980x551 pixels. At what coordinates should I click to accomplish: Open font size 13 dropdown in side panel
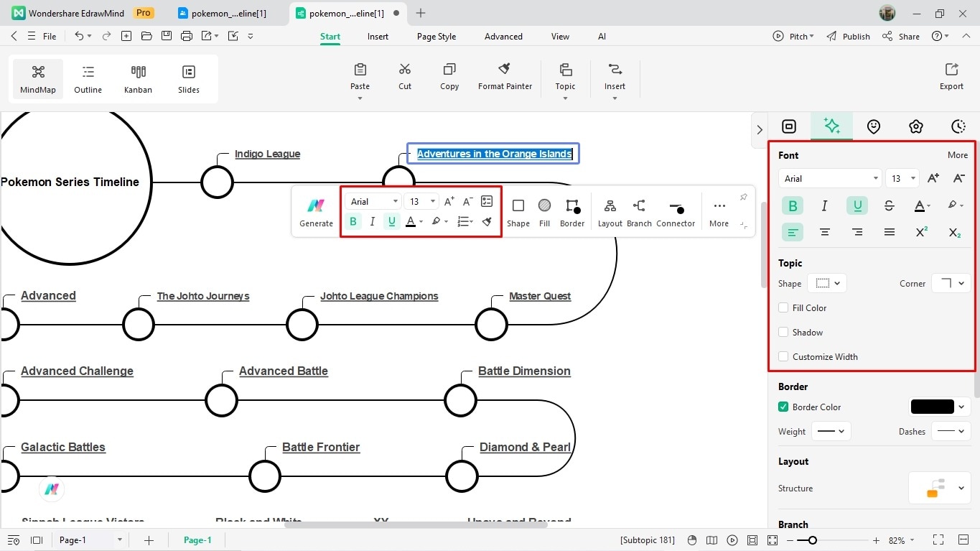coord(902,178)
